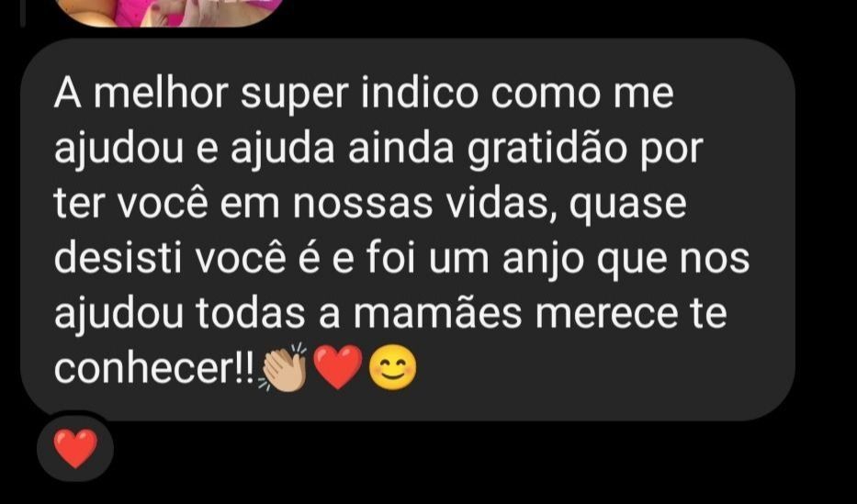Click the red heart emoji after the clapping hands
The image size is (857, 504).
point(339,367)
